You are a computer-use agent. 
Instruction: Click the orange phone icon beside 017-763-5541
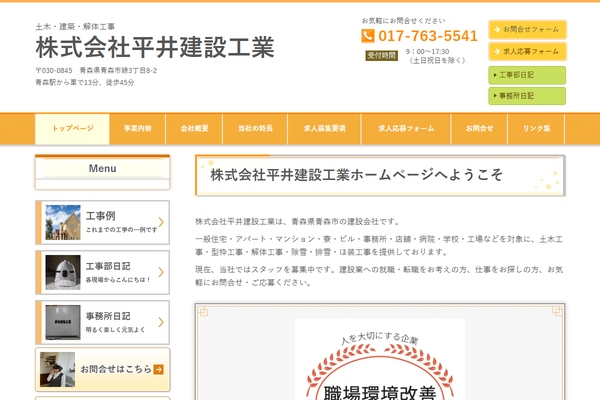[368, 36]
